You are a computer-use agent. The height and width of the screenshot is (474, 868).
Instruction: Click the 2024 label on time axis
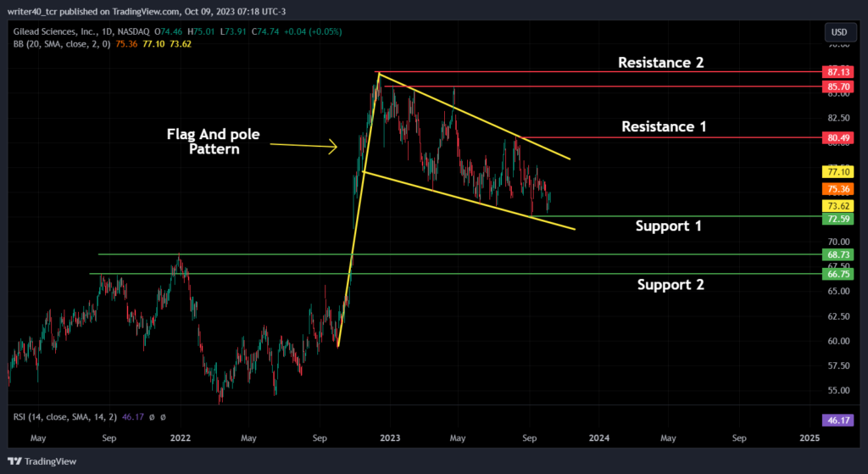[599, 438]
